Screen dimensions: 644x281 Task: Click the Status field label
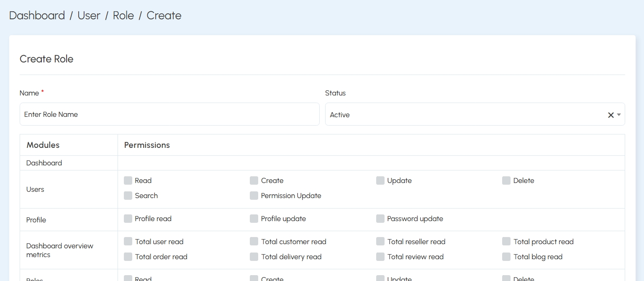coord(335,93)
